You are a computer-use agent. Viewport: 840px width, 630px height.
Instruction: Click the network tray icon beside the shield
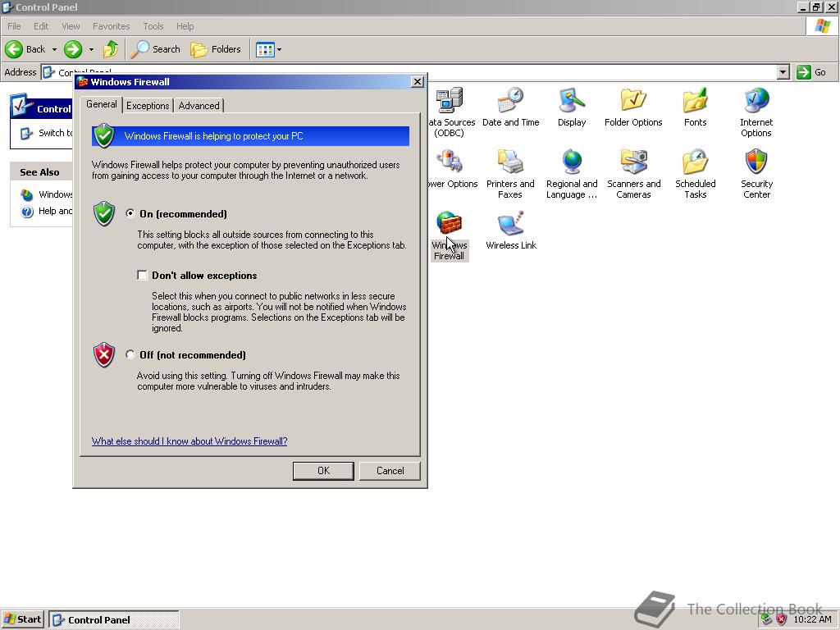click(767, 620)
